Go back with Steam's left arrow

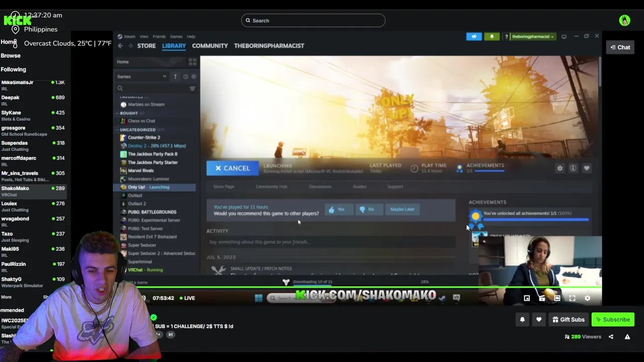tap(120, 46)
